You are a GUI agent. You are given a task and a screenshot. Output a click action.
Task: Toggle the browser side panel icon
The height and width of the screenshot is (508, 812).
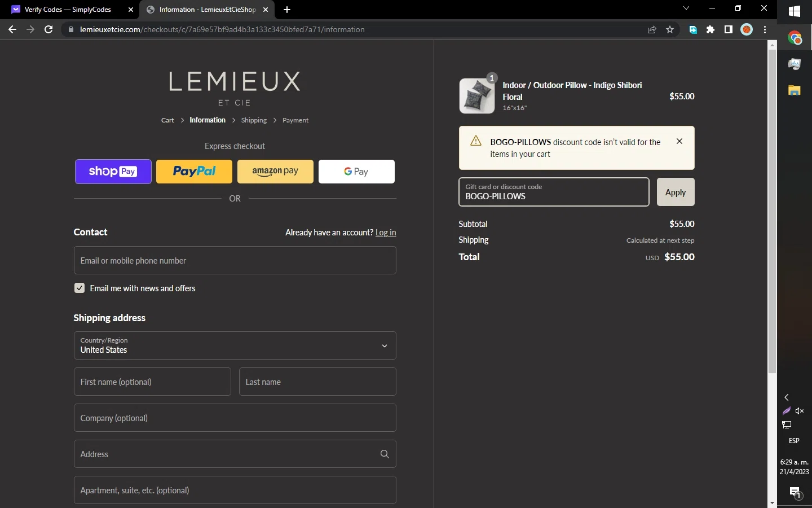click(729, 30)
